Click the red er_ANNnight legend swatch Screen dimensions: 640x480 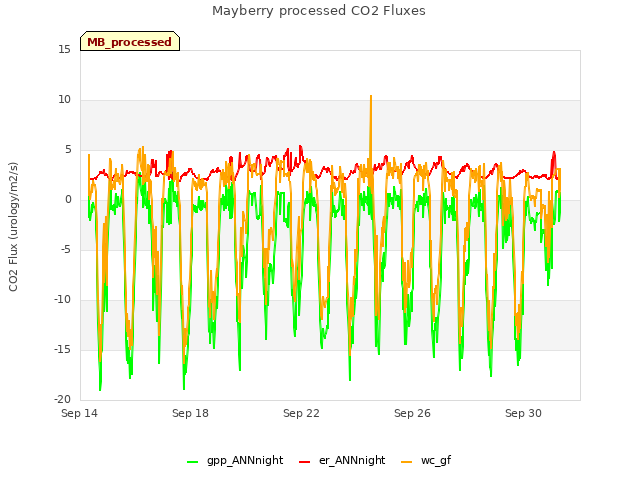pos(304,462)
